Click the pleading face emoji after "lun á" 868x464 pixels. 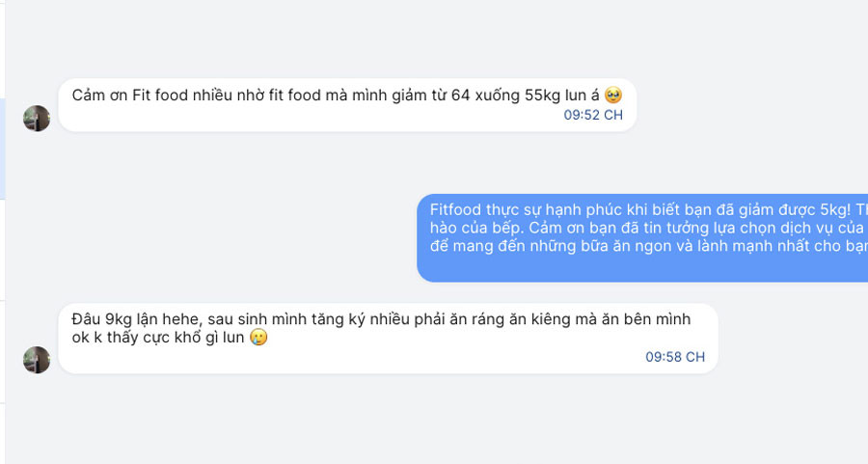(613, 96)
